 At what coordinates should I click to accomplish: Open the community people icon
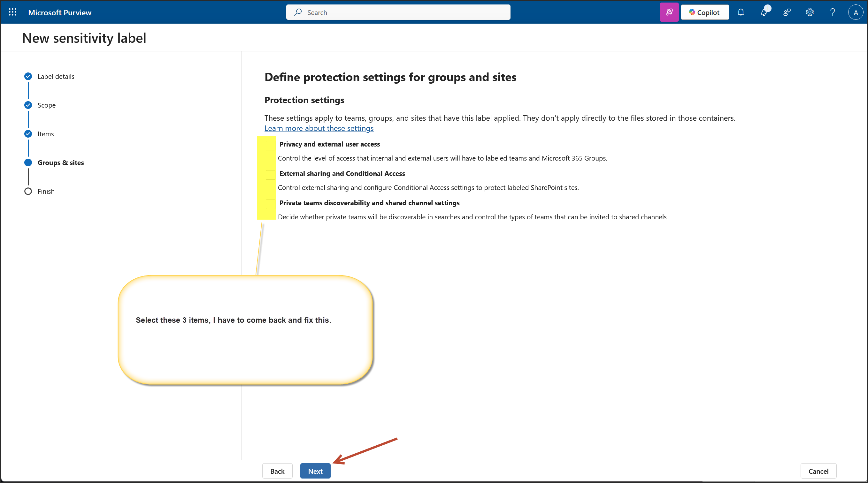(x=787, y=12)
